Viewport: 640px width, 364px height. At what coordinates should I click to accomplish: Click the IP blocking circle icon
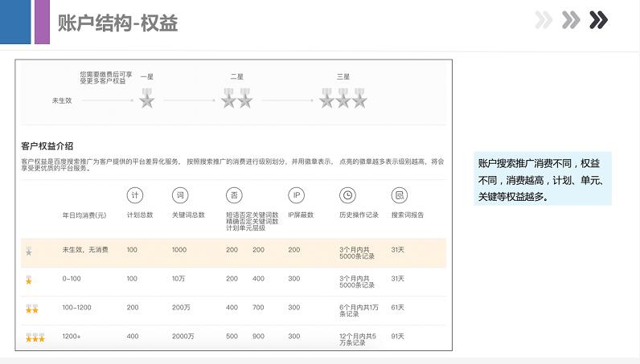coord(296,195)
